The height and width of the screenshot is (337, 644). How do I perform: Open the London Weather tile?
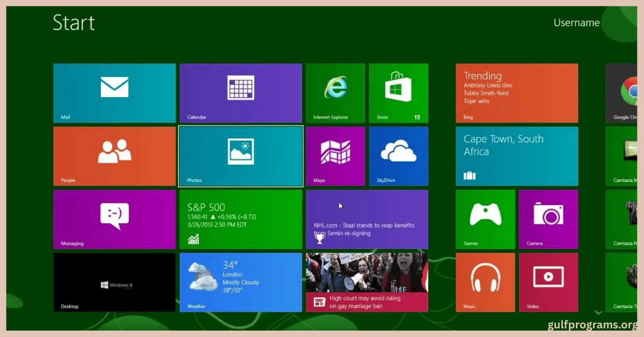click(x=240, y=282)
